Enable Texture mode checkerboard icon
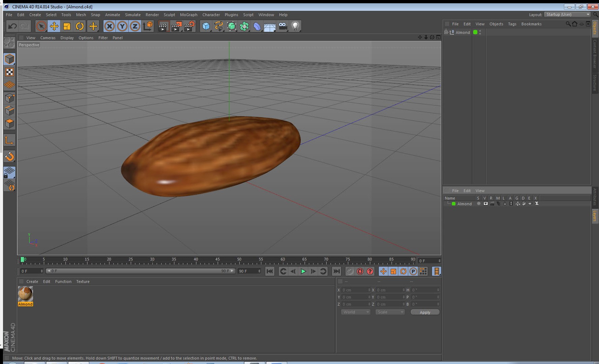 [9, 72]
